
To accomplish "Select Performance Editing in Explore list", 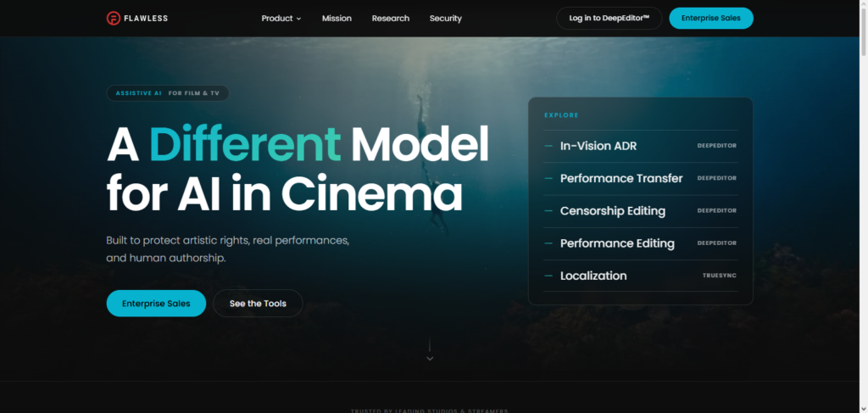I will tap(641, 243).
